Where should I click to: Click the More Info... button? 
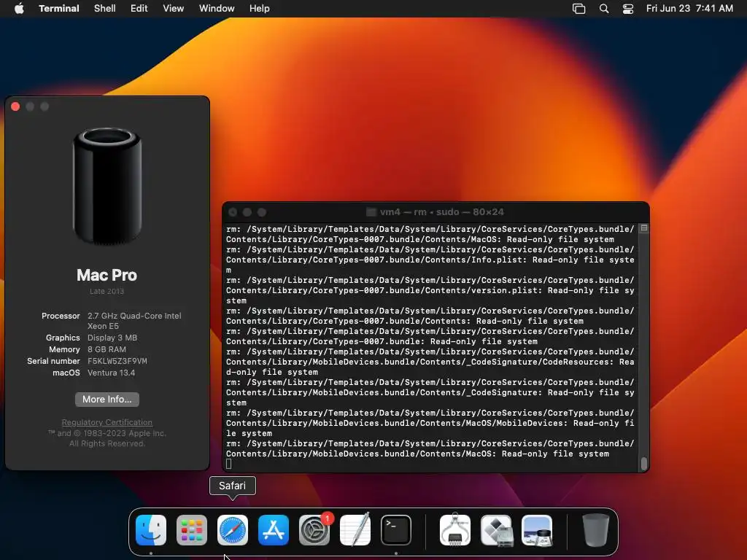pyautogui.click(x=107, y=399)
